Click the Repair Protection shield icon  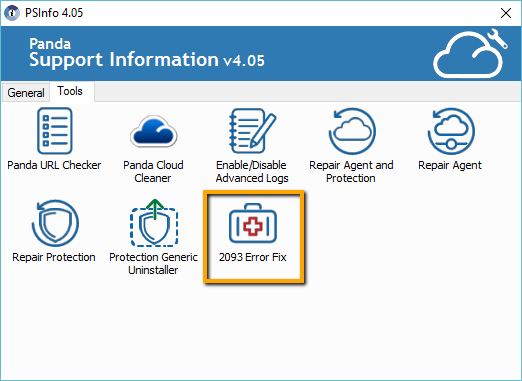(x=55, y=223)
